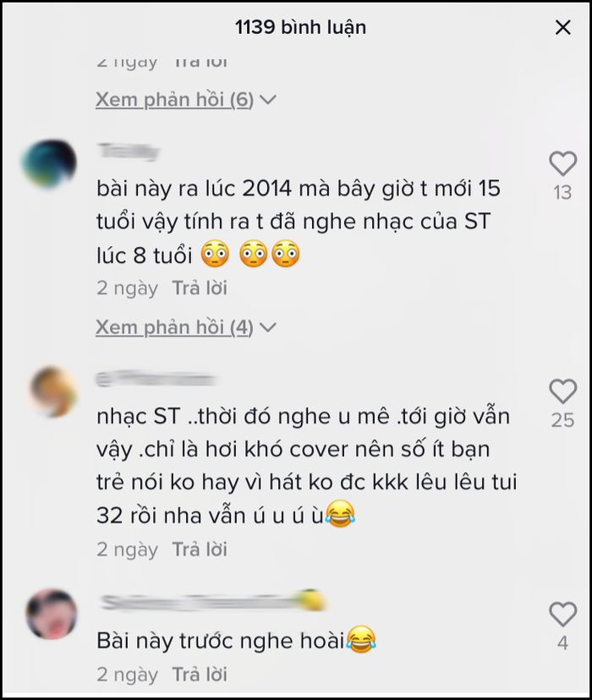Expand 'Xem phản hồi (4)' replies
Screen dimensions: 592x700
coord(174,327)
